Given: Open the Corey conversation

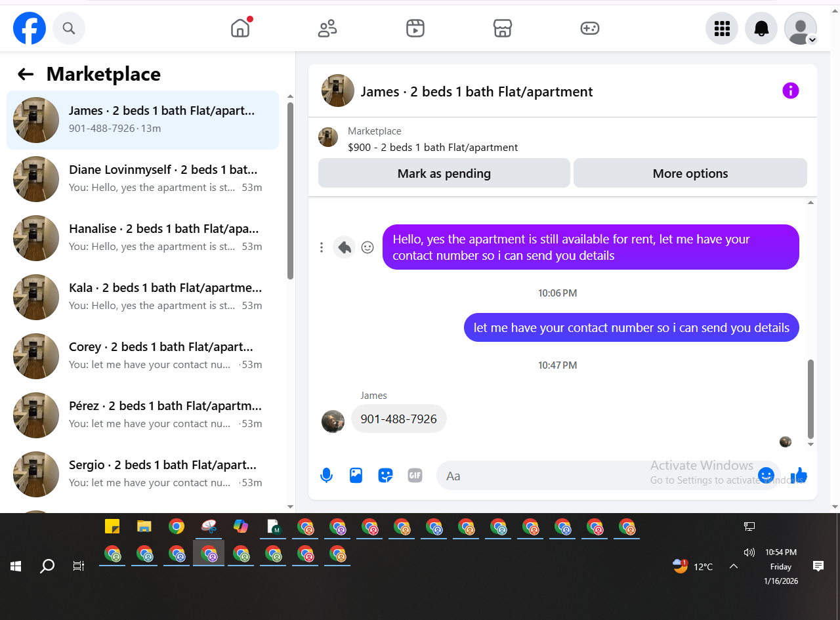Looking at the screenshot, I should click(x=142, y=356).
